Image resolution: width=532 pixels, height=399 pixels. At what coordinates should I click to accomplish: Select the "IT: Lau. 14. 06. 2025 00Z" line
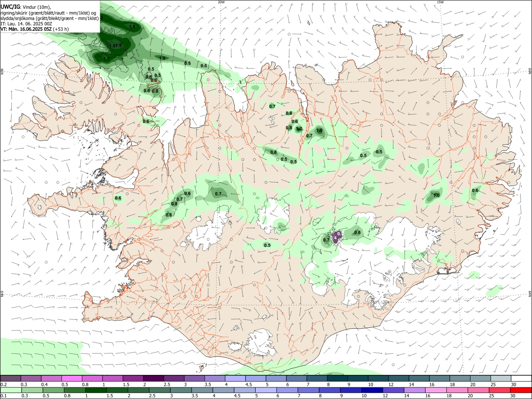[x=26, y=24]
